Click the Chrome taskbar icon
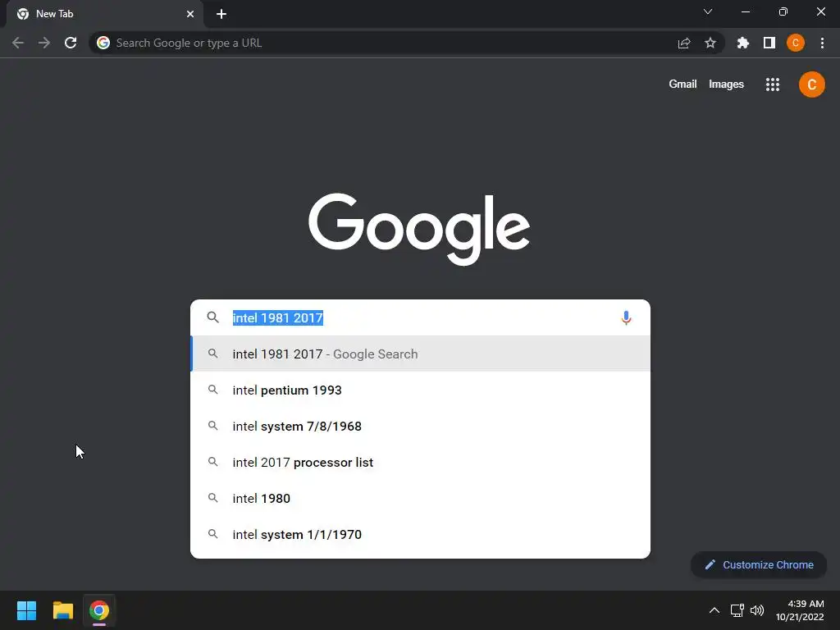This screenshot has height=630, width=840. coord(99,610)
